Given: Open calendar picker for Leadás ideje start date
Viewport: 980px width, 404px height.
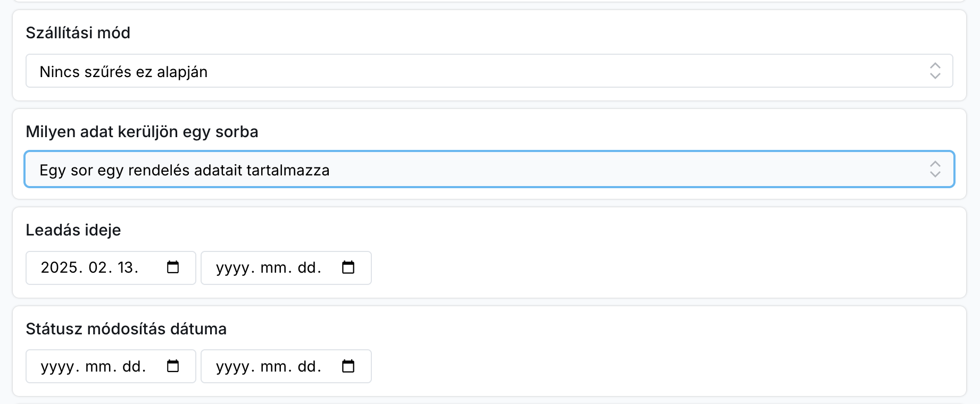Looking at the screenshot, I should click(173, 268).
